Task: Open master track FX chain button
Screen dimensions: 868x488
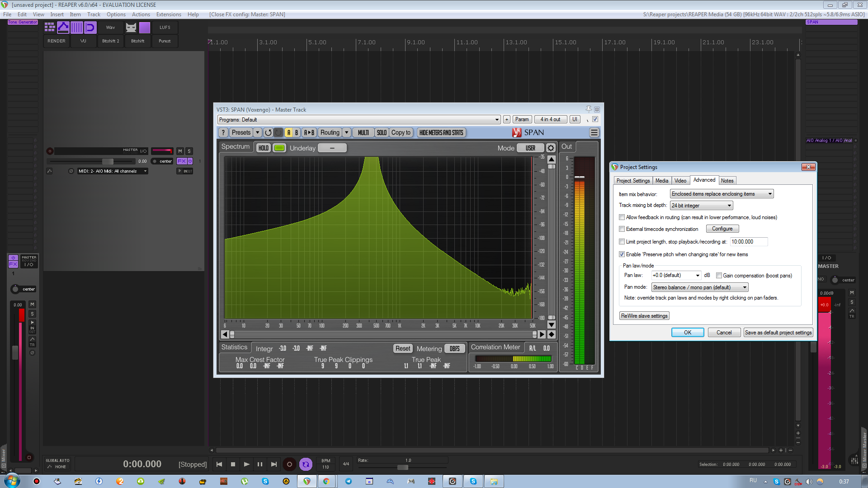Action: (x=182, y=161)
